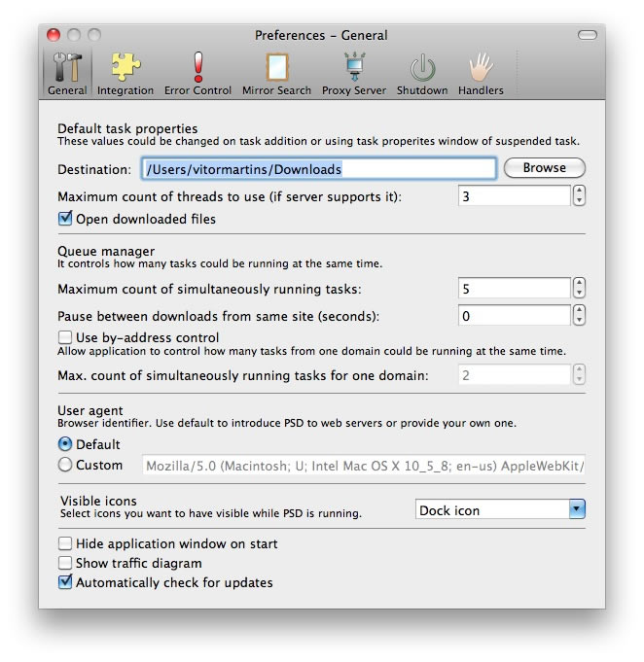Click stepper for pause between downloads

pos(580,316)
